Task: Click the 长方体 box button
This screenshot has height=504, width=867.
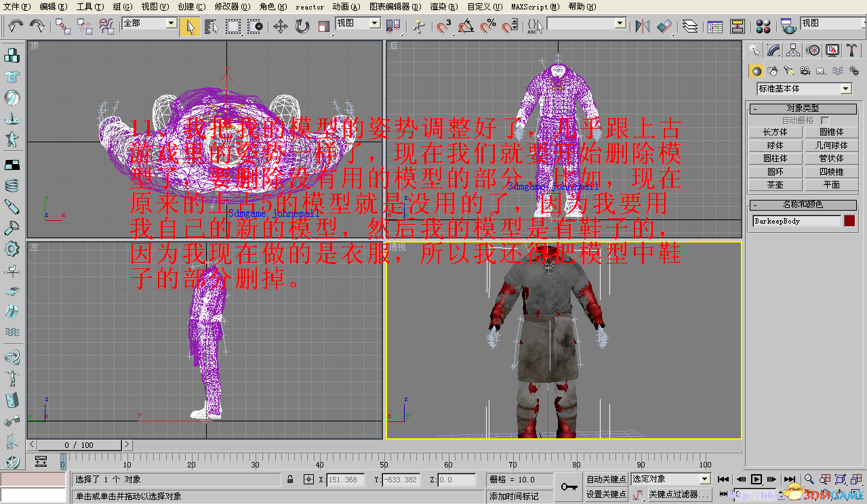Action: pos(775,133)
